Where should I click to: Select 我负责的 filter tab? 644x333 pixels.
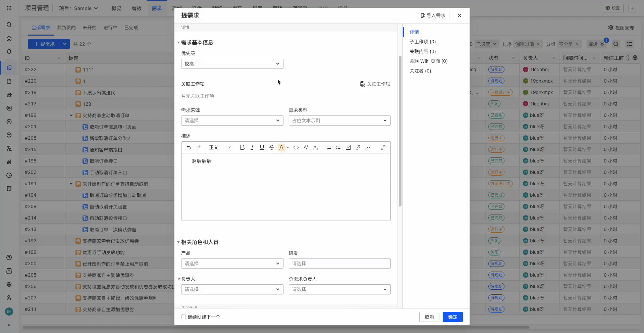click(66, 28)
